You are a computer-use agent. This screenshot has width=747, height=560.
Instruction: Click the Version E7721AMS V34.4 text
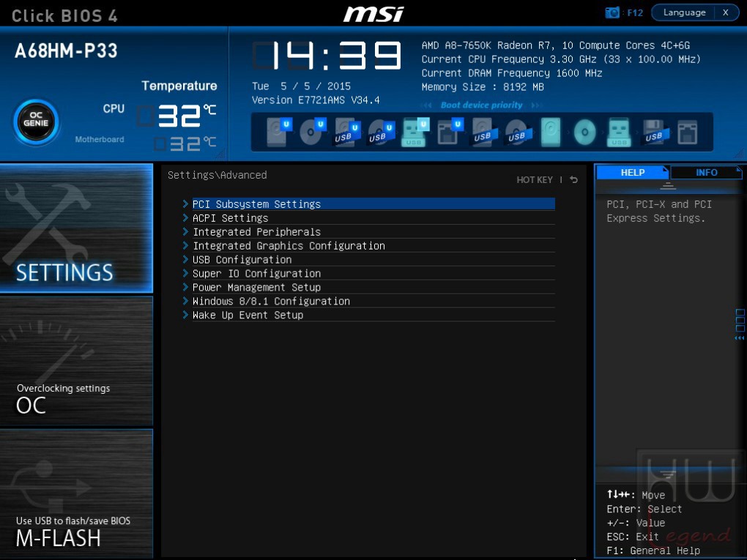(316, 100)
